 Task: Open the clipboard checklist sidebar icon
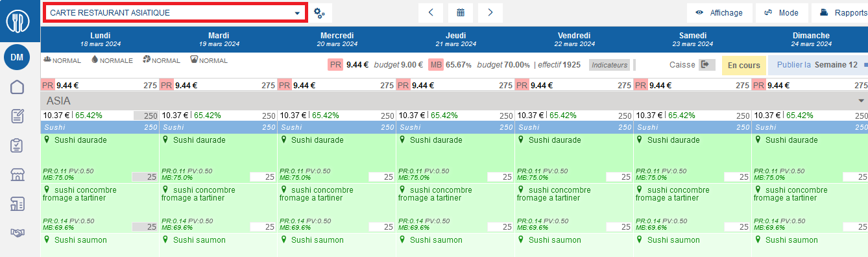click(18, 145)
